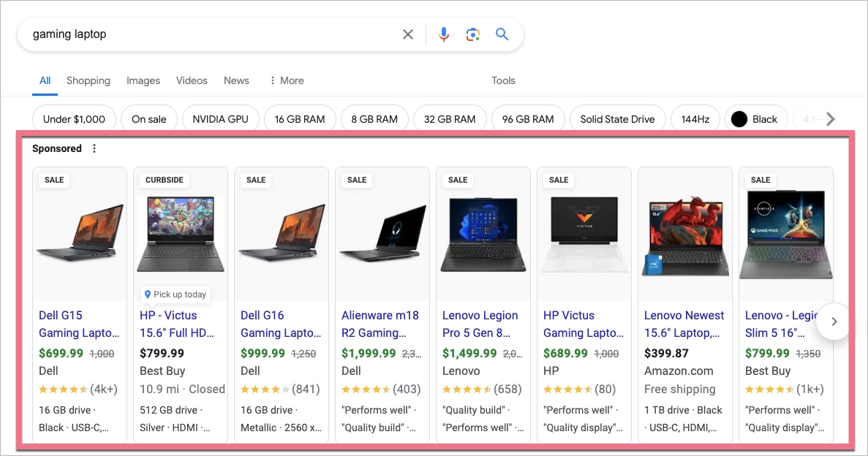Open the Alienware m18 R2 Gaming link

coord(380,324)
